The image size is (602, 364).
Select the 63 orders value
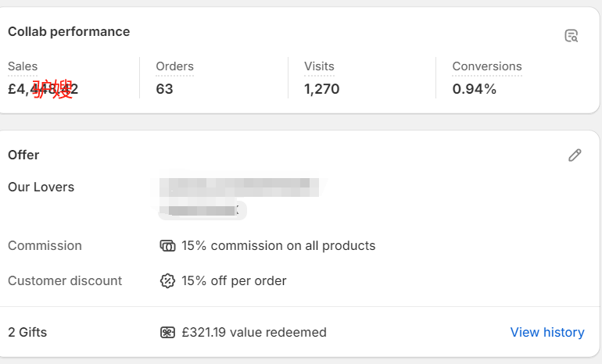click(x=164, y=89)
